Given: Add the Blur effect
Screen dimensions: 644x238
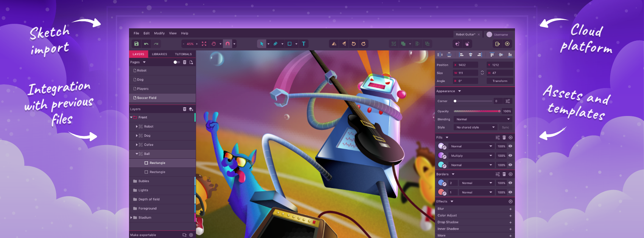Looking at the screenshot, I should coord(510,209).
